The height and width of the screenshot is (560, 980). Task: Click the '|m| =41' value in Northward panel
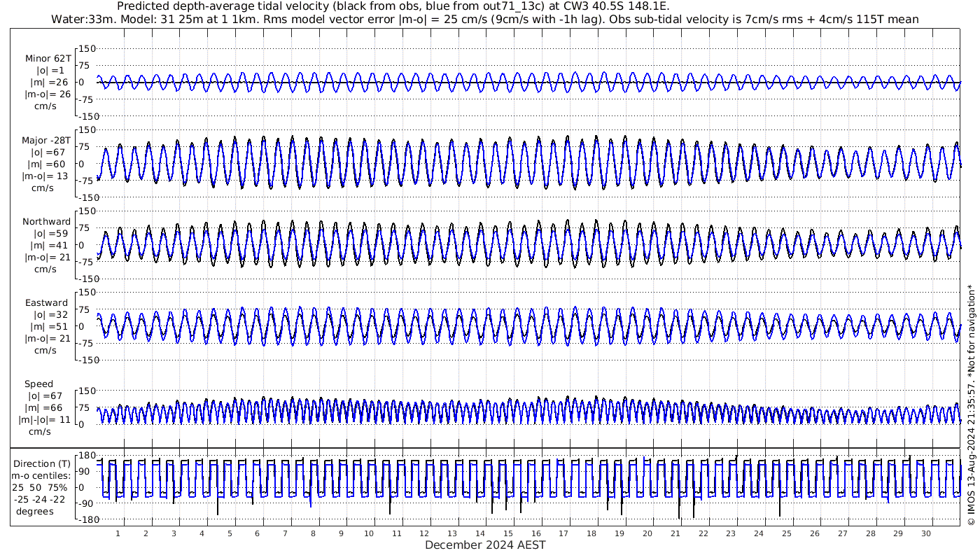pos(50,245)
